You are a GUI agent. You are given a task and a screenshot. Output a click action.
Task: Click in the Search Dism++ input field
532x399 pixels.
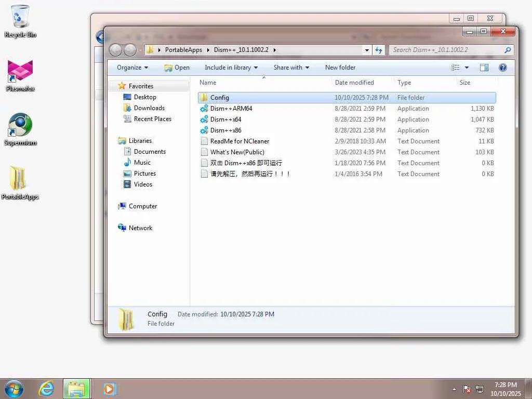[447, 50]
